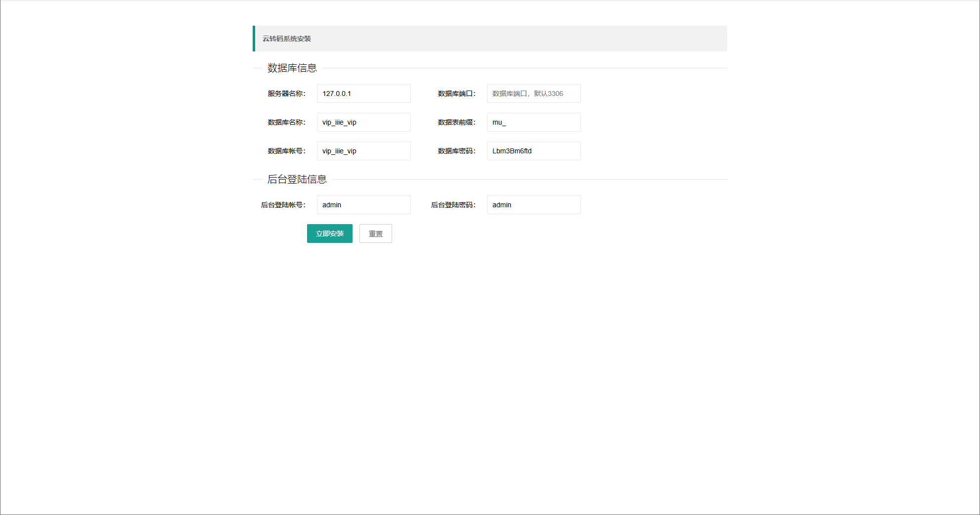Click the 后台登陆帐号 label text

pos(283,205)
